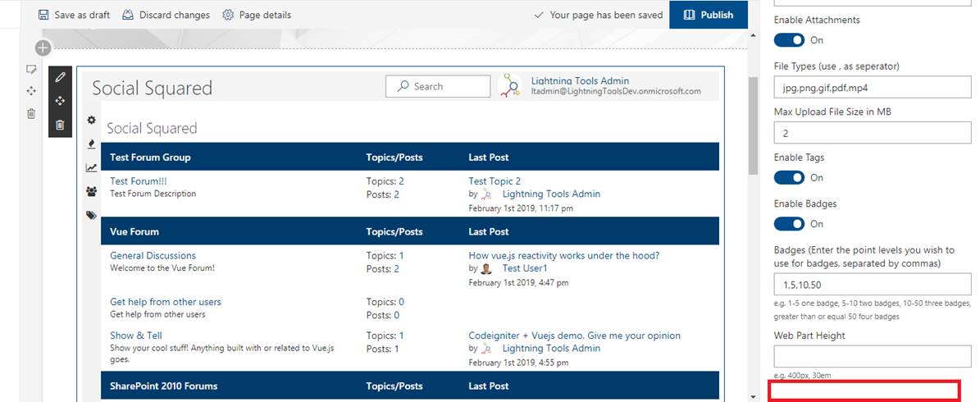The height and width of the screenshot is (402, 980).
Task: Click the forum Search box
Action: (x=437, y=86)
